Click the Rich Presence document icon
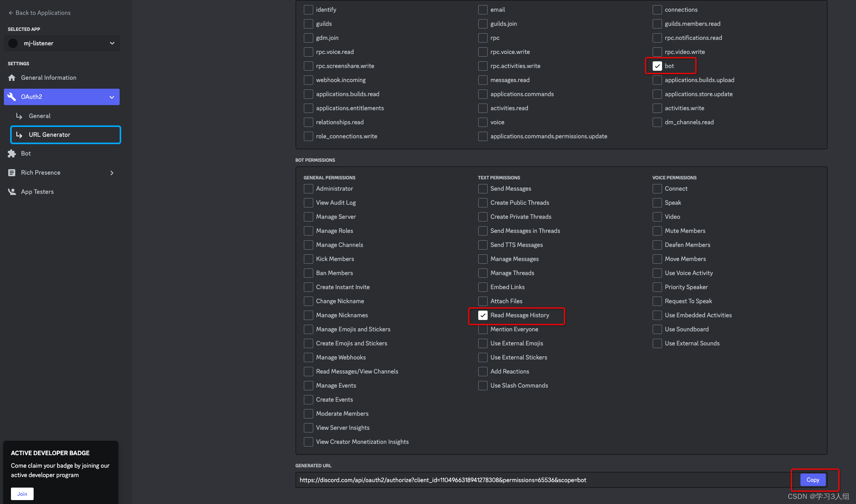The height and width of the screenshot is (504, 856). (x=12, y=173)
